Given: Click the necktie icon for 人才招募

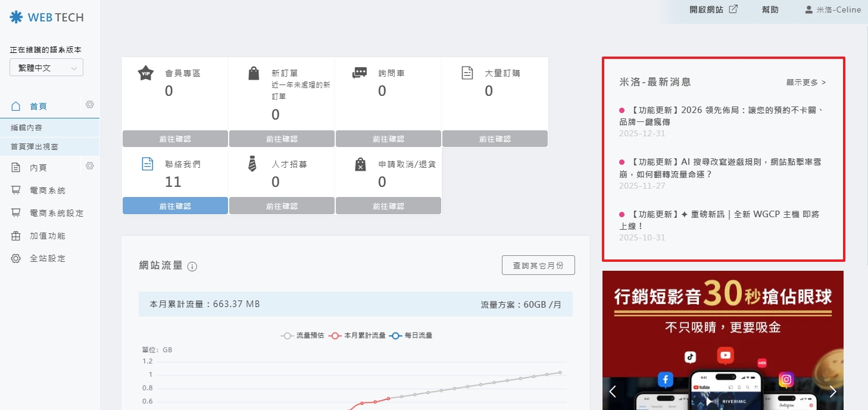Looking at the screenshot, I should 253,164.
